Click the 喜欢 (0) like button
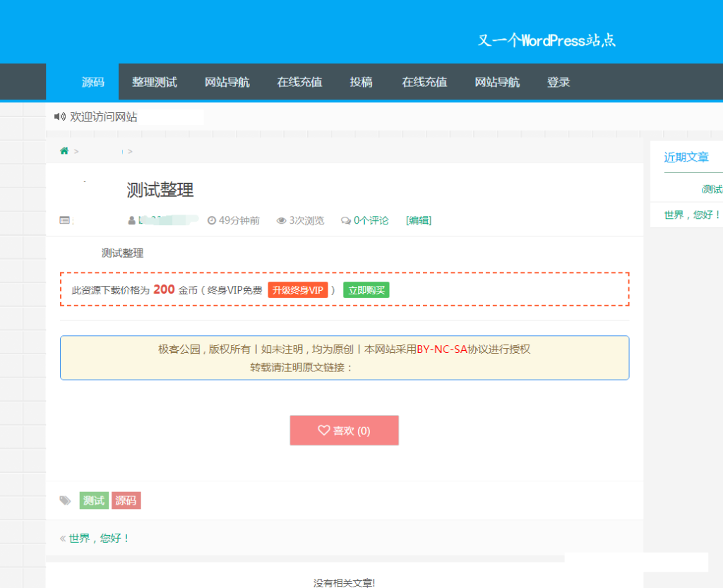Screen dimensions: 723x588 point(345,430)
